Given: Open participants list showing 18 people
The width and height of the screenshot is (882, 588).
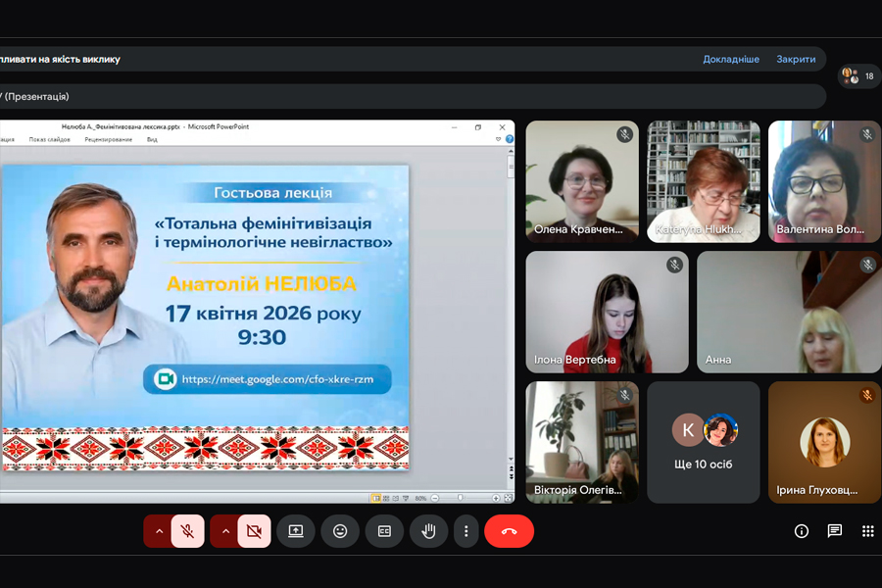Looking at the screenshot, I should 858,76.
